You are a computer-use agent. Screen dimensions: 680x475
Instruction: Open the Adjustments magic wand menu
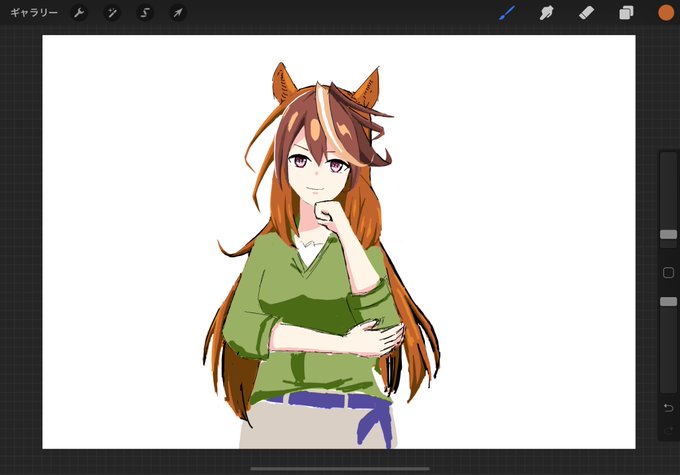112,13
